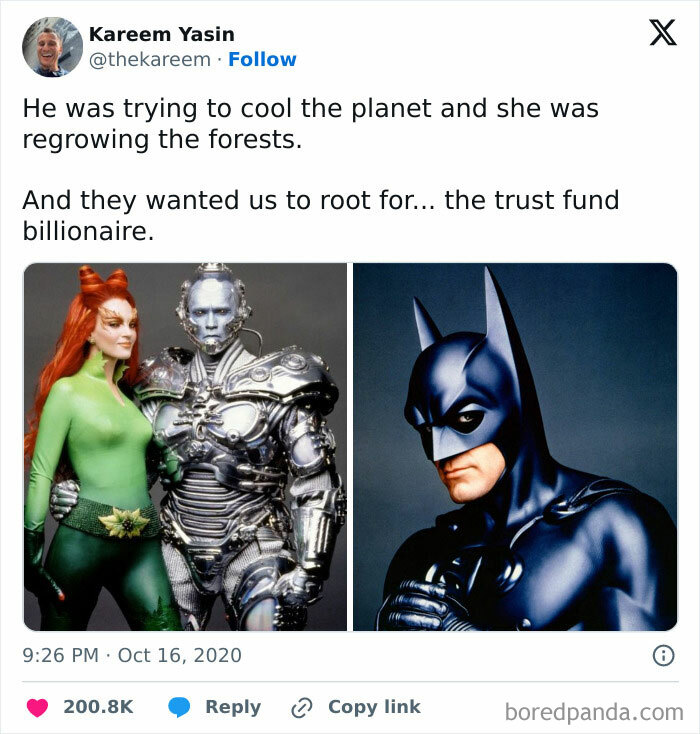
Task: Select the Copy link text
Action: coord(374,707)
